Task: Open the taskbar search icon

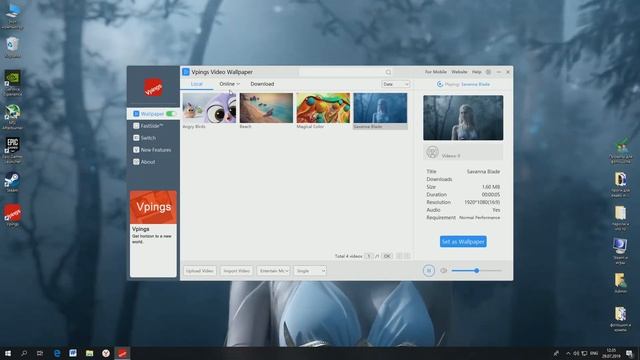Action: (x=24, y=353)
